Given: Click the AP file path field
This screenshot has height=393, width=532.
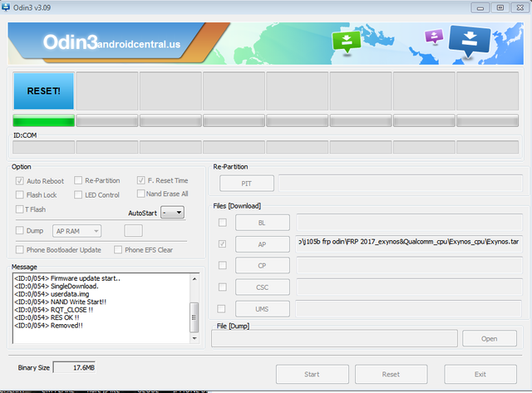Looking at the screenshot, I should (409, 243).
